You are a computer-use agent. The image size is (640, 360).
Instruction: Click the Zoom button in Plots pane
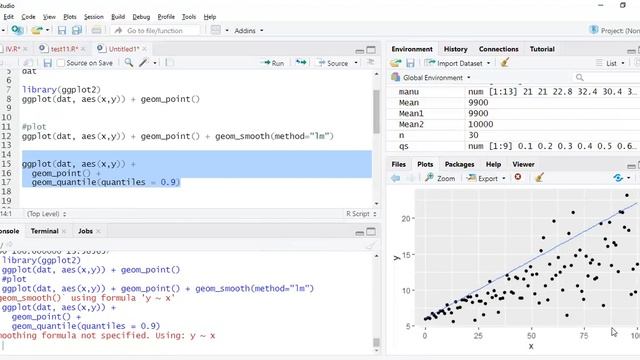point(440,178)
